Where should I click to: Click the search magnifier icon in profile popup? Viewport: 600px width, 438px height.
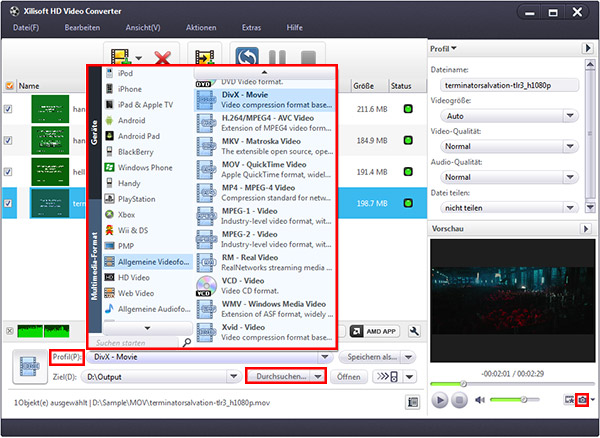pyautogui.click(x=187, y=342)
